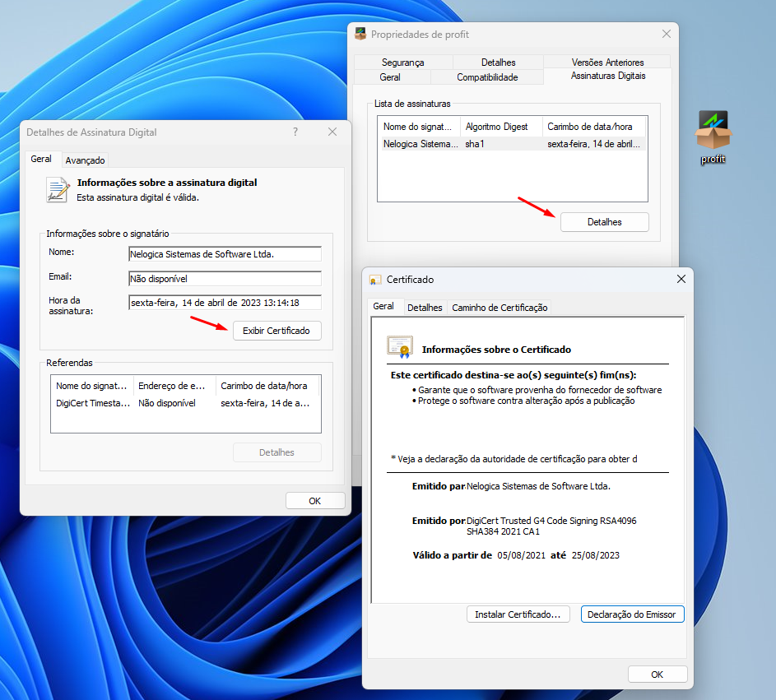Click the 05/08/2021 valid-from date text
Screen dimensions: 776x700
[521, 555]
